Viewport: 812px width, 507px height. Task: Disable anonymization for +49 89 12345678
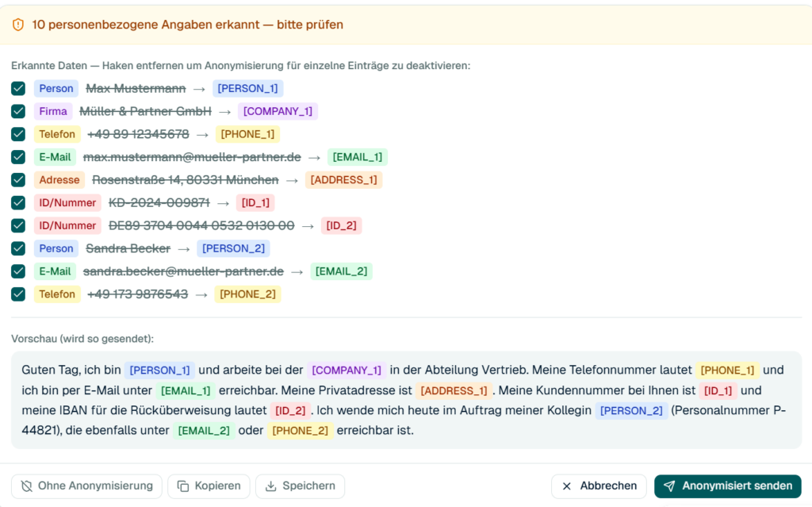(x=18, y=134)
